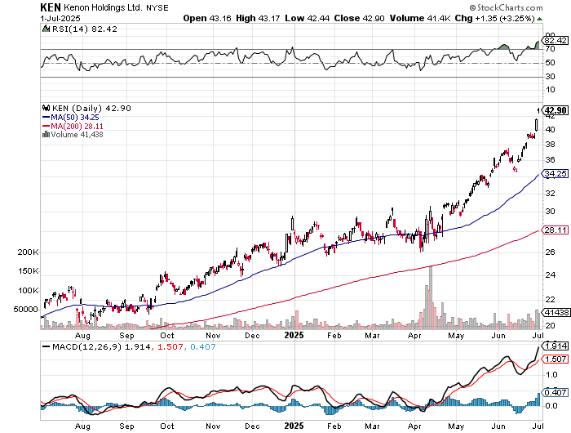Click the High 43.17 value
The image size is (571, 433).
click(258, 18)
